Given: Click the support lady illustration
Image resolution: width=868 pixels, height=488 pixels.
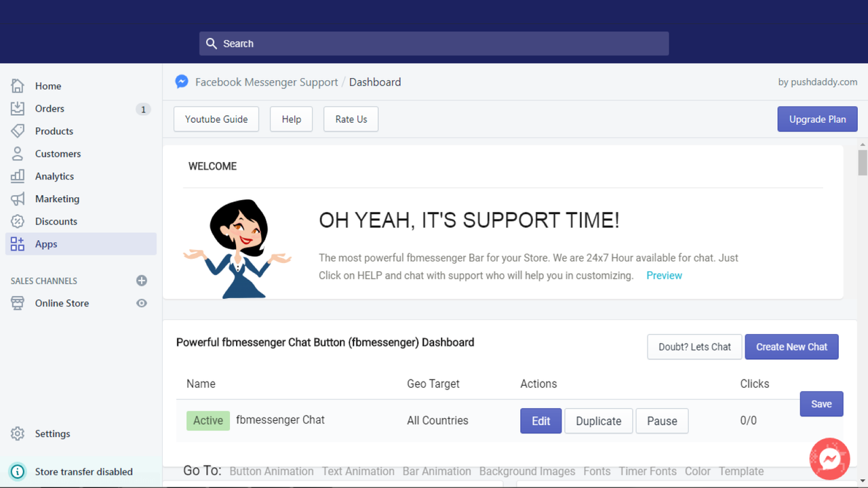Looking at the screenshot, I should (x=237, y=249).
